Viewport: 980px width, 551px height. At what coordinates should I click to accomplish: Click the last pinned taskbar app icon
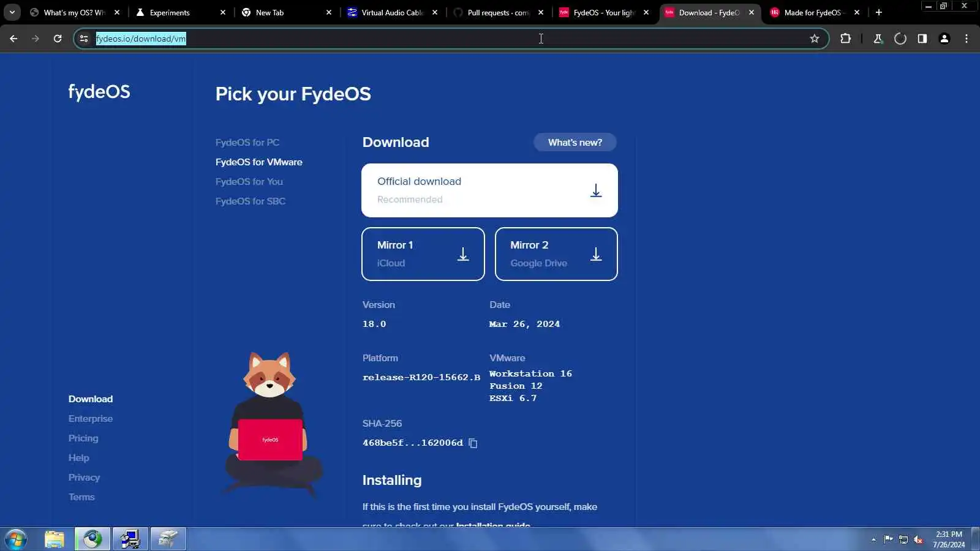tap(168, 539)
